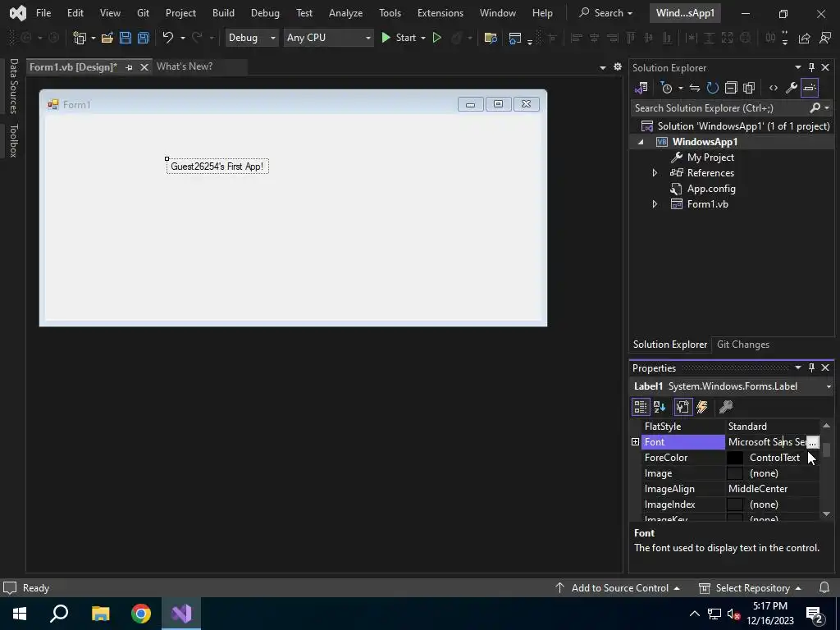This screenshot has height=630, width=840.
Task: Open the File menu
Action: pos(43,13)
